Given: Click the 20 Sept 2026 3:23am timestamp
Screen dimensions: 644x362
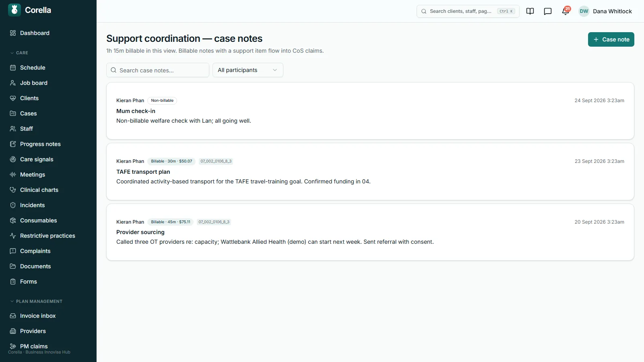Looking at the screenshot, I should pos(599,222).
